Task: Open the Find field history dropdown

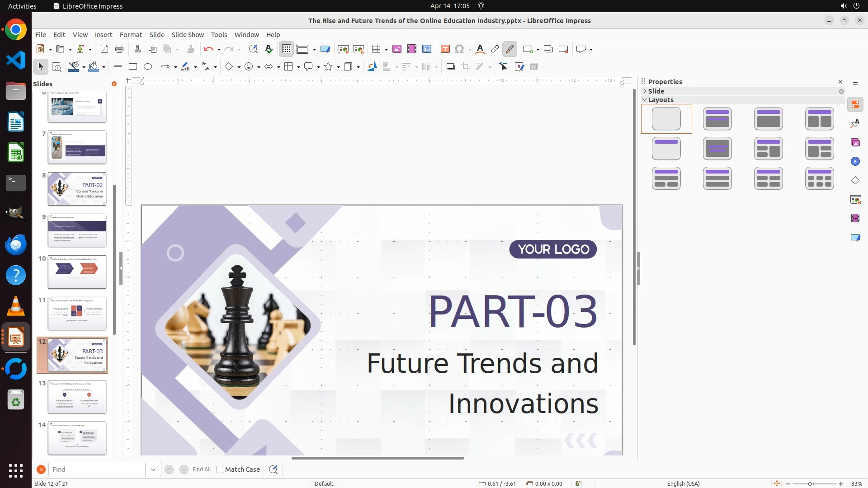Action: tap(153, 469)
